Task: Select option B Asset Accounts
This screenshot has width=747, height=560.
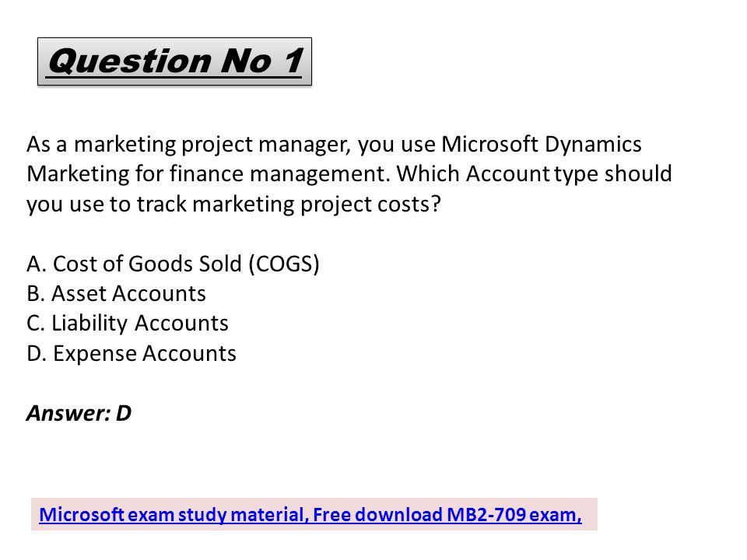Action: 116,293
